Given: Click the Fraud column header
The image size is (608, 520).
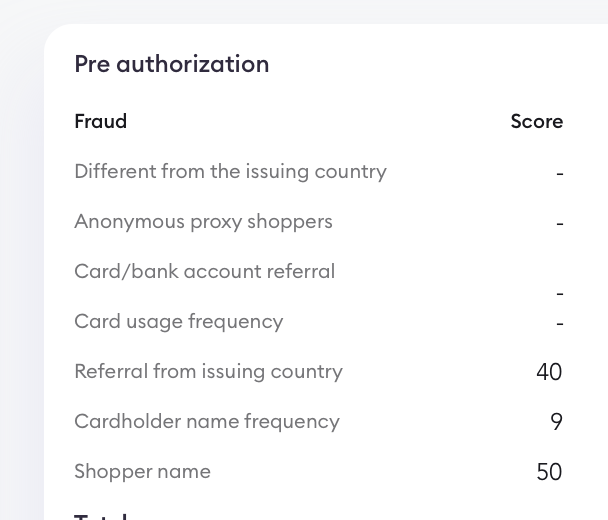Looking at the screenshot, I should [x=100, y=122].
